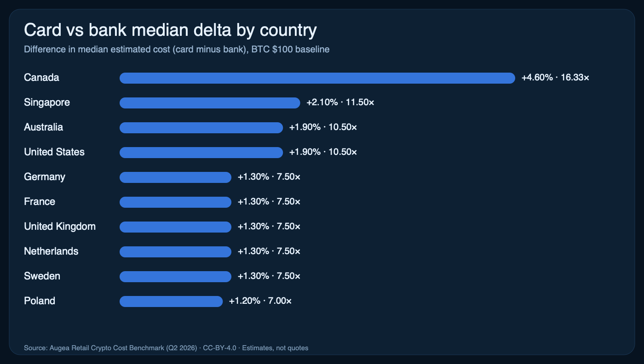Click the Netherlands country label
The image size is (644, 364).
point(51,251)
